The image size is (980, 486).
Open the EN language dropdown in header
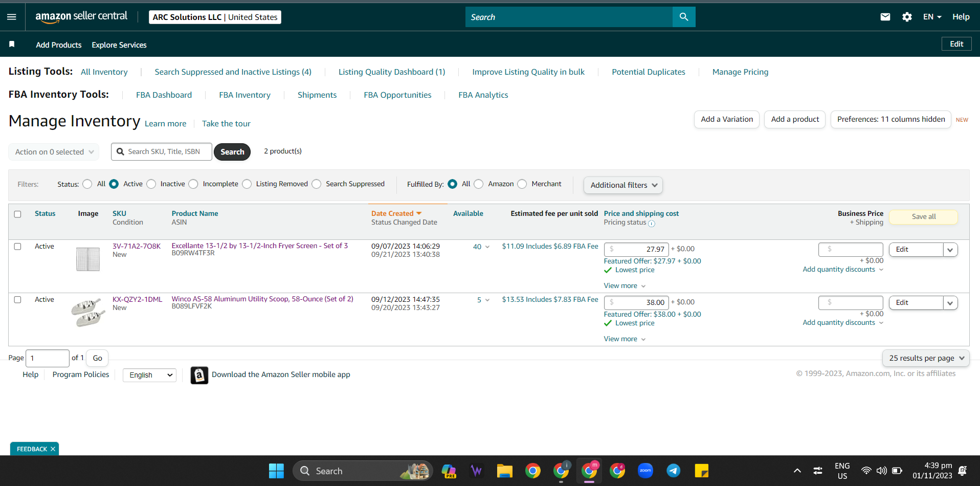point(932,17)
